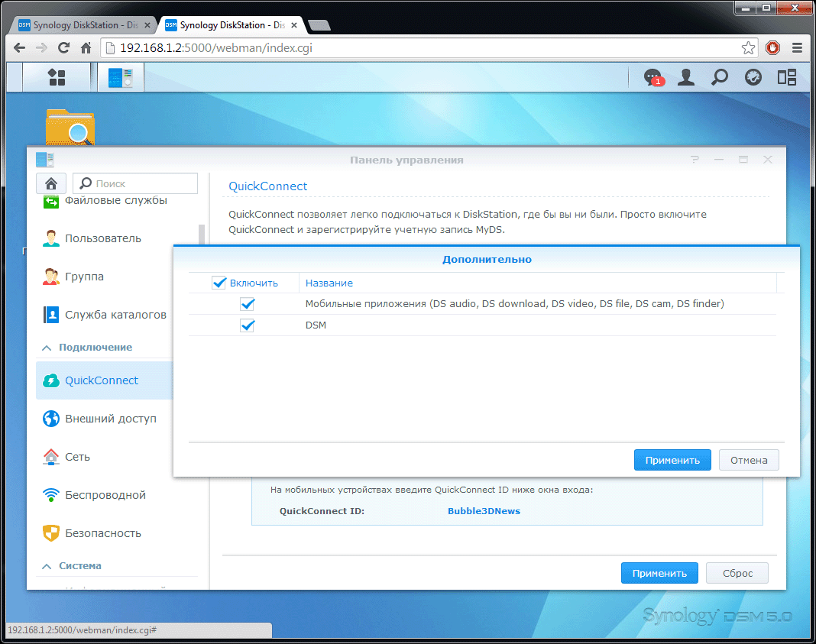816x644 pixels.
Task: Select Файловые службы in sidebar
Action: pyautogui.click(x=105, y=200)
